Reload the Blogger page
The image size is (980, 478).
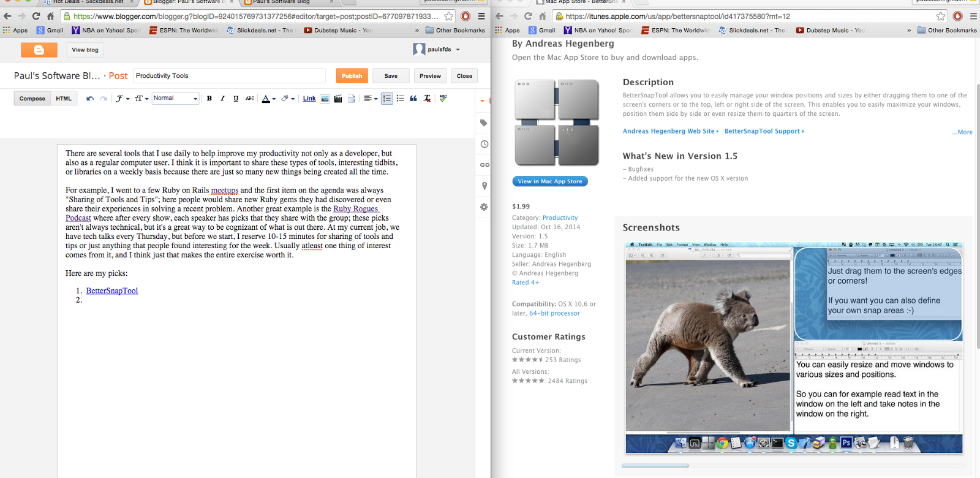(x=36, y=17)
